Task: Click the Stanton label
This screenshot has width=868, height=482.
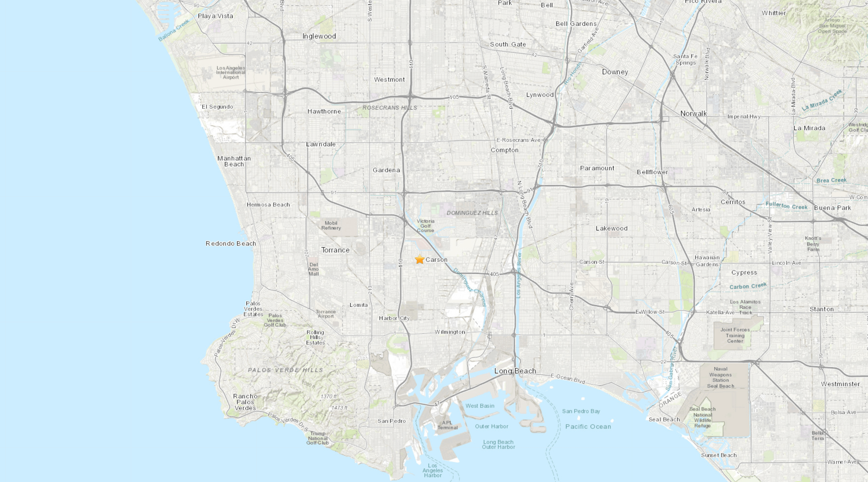Action: pyautogui.click(x=822, y=309)
